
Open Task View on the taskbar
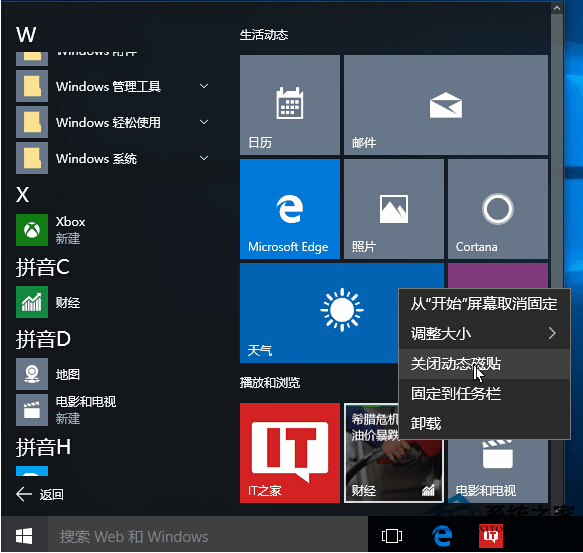(392, 536)
